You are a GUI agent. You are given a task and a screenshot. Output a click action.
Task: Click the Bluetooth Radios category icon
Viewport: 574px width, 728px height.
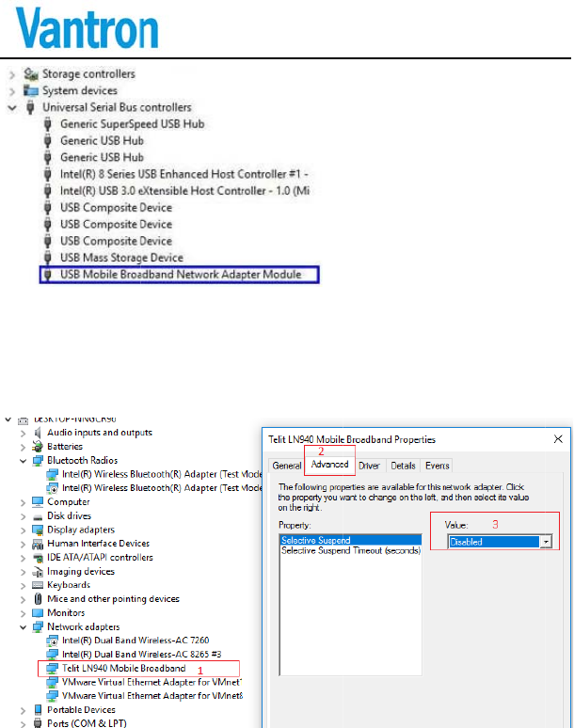(38, 460)
